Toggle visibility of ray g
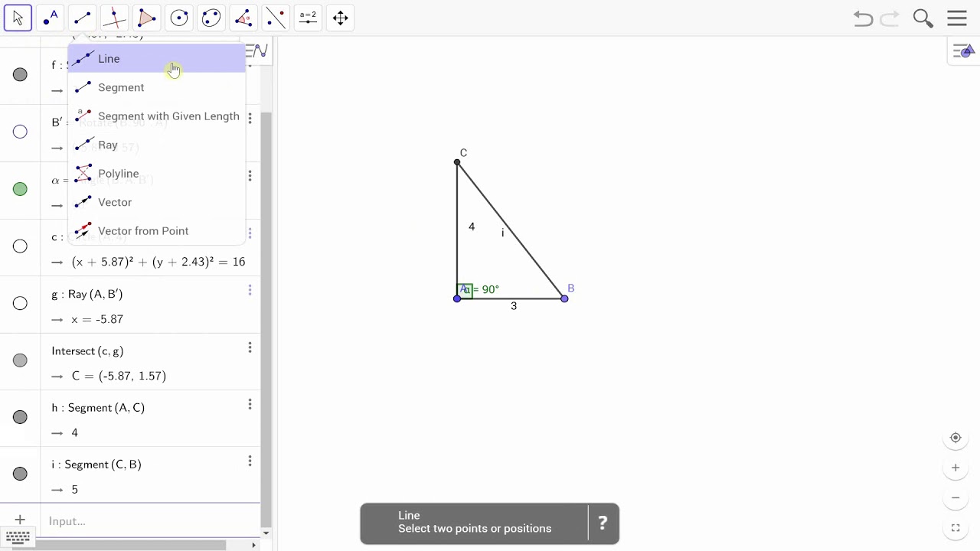980x551 pixels. (x=20, y=303)
